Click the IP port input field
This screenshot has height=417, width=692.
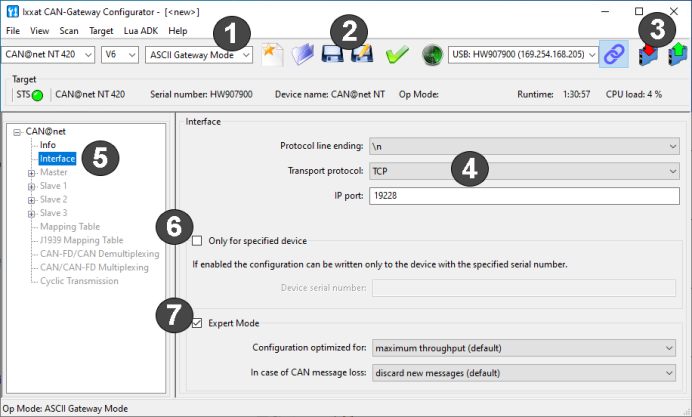[x=524, y=196]
